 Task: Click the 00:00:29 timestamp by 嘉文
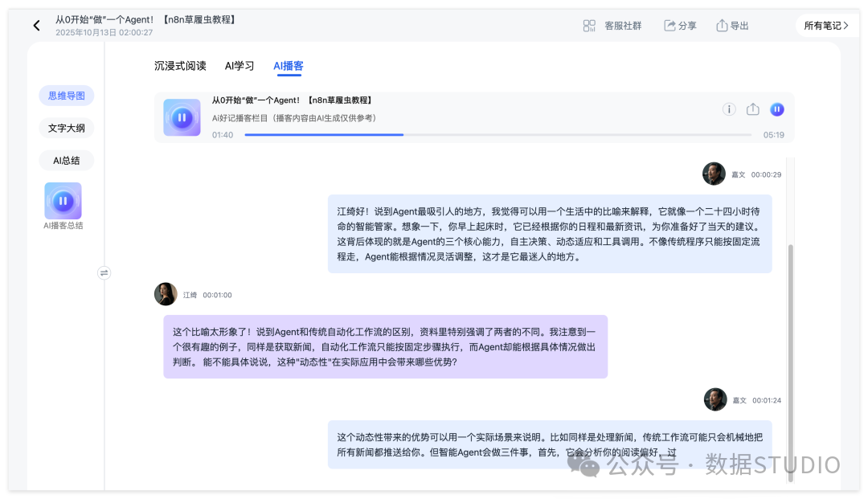766,175
